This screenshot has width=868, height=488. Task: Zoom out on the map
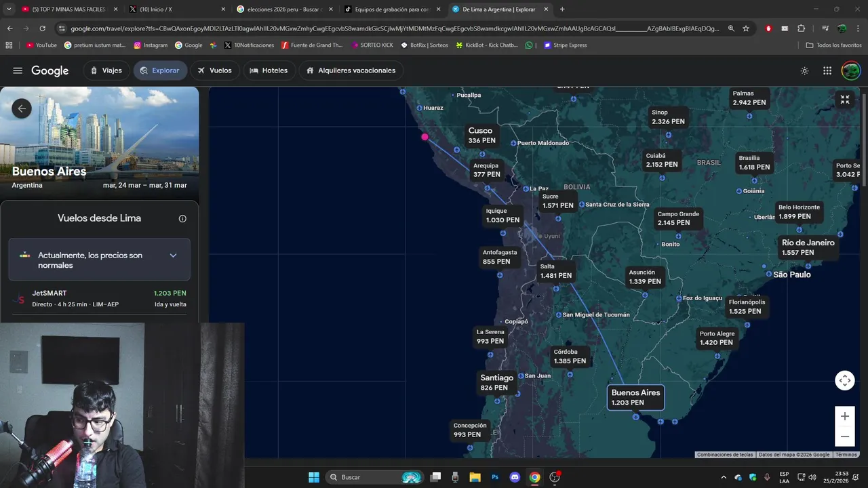(x=845, y=436)
